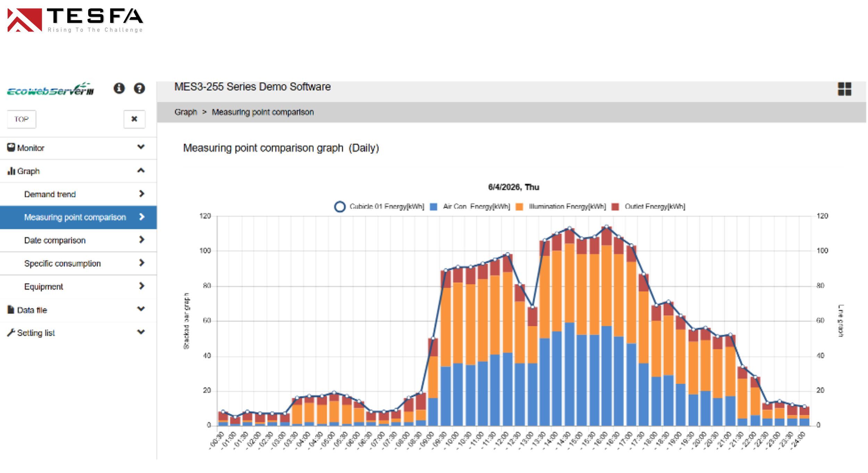This screenshot has height=473, width=868.
Task: Close the sidebar with the X button
Action: pos(134,119)
